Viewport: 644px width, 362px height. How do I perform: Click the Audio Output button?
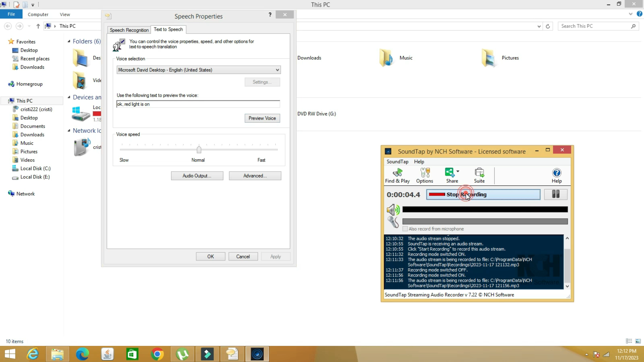[x=197, y=176]
